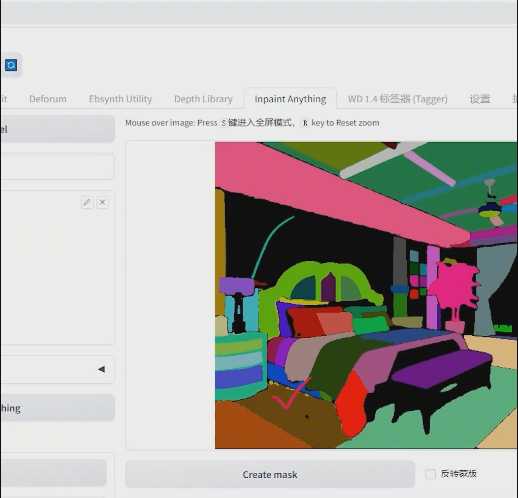Select the Inpaint Anything tab

tap(290, 99)
